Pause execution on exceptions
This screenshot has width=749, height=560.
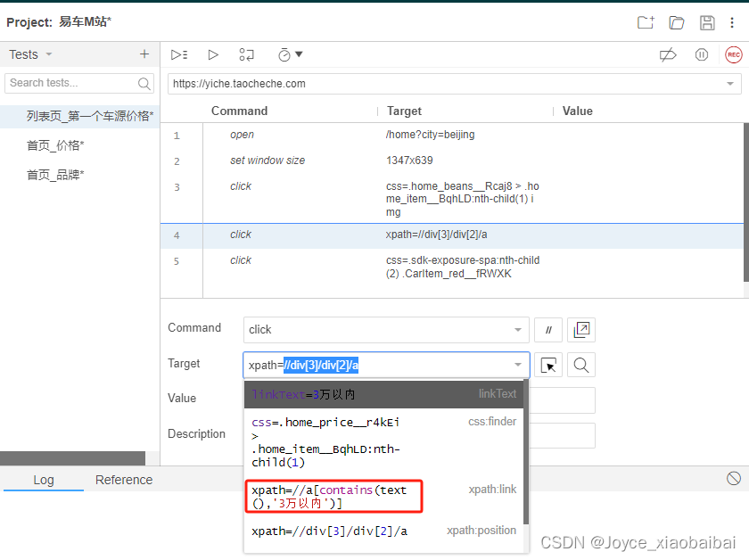click(701, 54)
